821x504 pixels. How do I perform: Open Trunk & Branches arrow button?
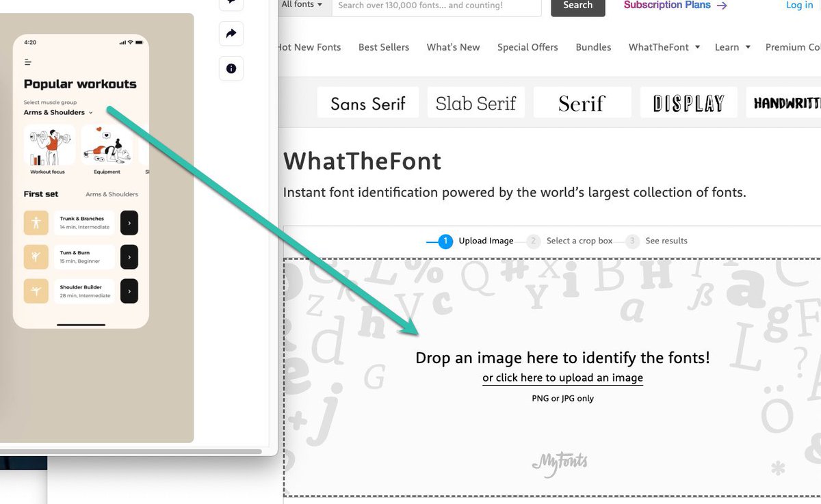click(x=129, y=222)
